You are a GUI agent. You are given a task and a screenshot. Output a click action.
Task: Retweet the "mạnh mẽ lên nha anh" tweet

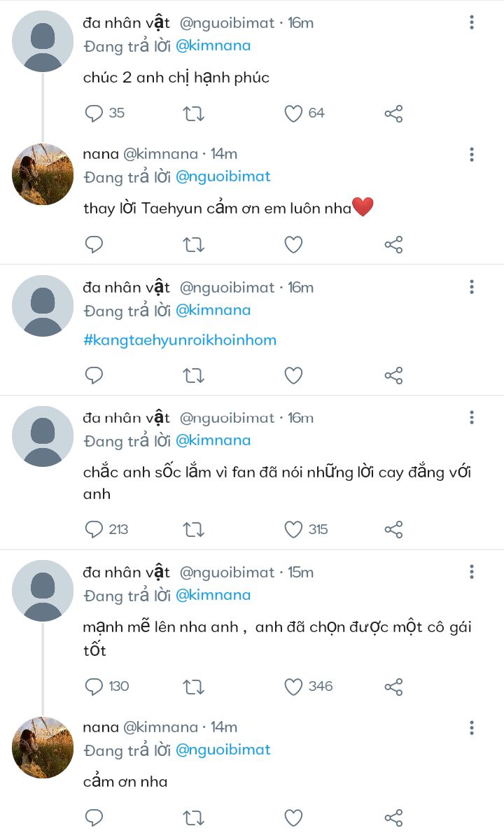click(193, 687)
